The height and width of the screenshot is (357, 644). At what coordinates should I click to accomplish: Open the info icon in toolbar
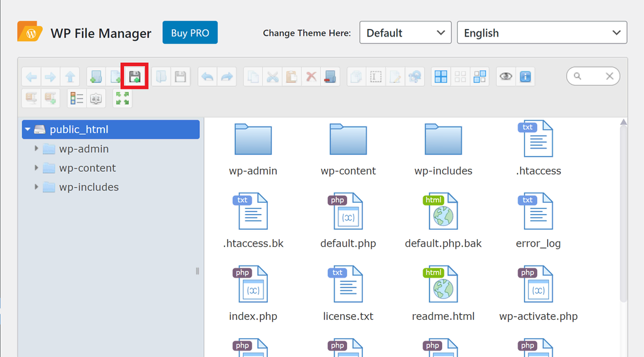(x=525, y=77)
